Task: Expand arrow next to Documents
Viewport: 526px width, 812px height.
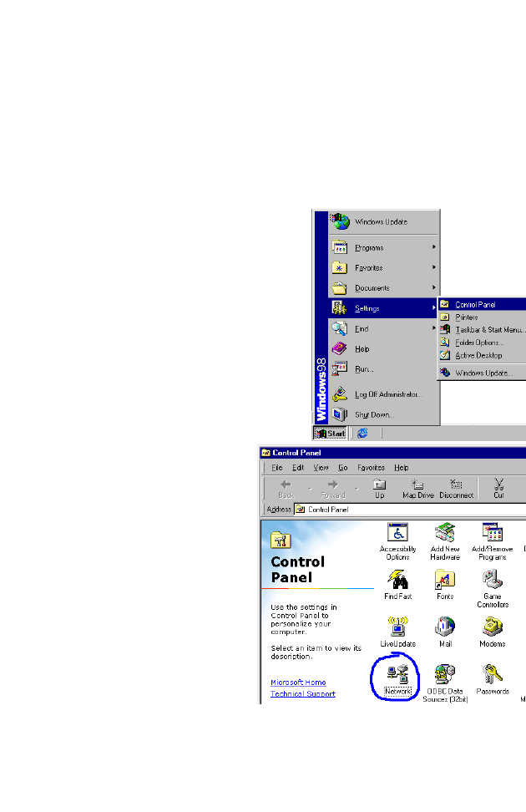Action: pyautogui.click(x=434, y=287)
